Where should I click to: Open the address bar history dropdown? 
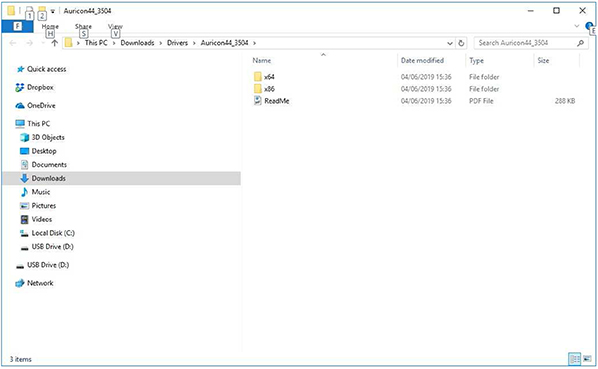coord(450,43)
